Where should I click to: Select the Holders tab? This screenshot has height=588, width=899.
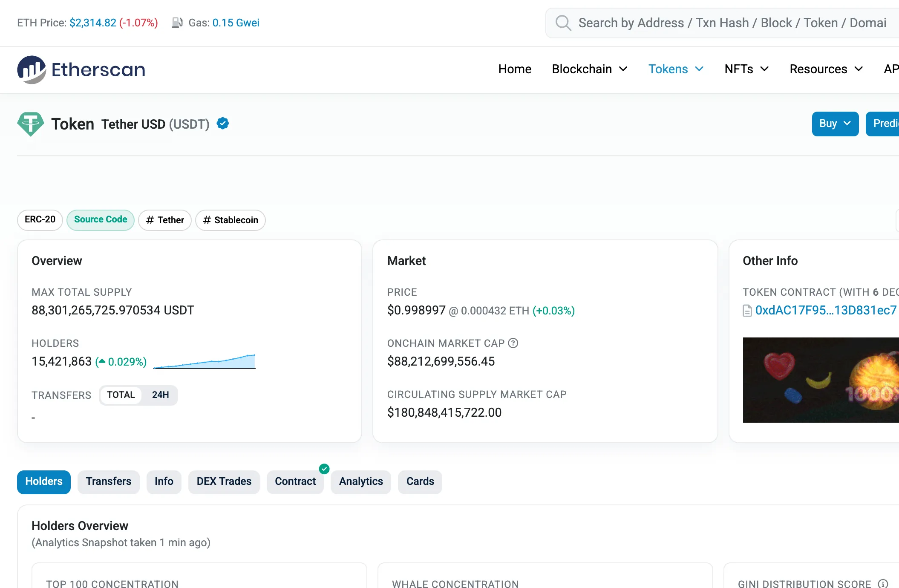(x=44, y=482)
